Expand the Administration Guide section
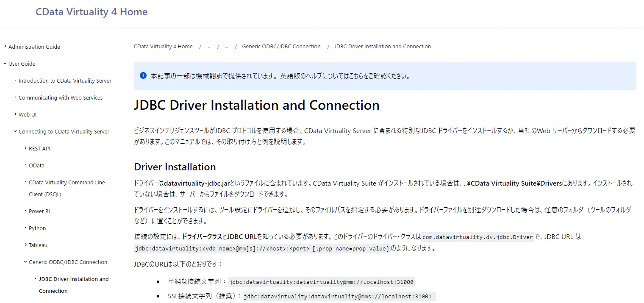The image size is (644, 303). click(x=5, y=47)
